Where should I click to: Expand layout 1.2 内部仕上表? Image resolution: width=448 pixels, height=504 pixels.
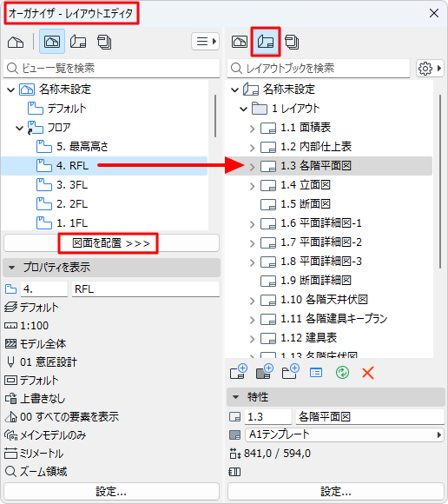pyautogui.click(x=252, y=148)
